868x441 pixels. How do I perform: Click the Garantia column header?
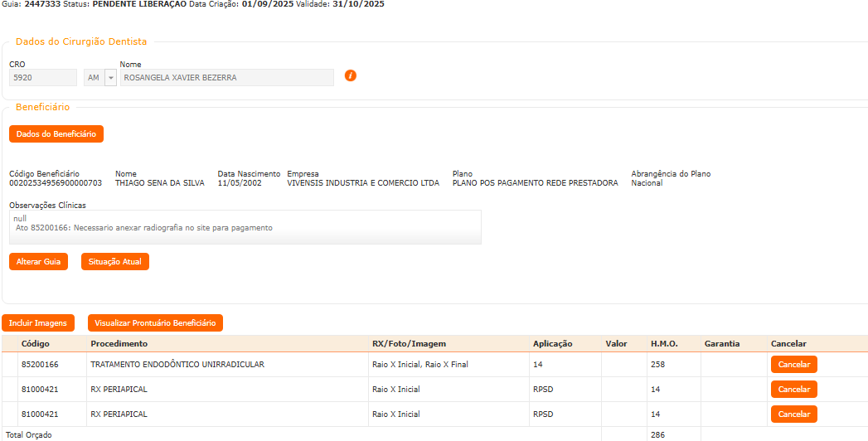click(721, 344)
